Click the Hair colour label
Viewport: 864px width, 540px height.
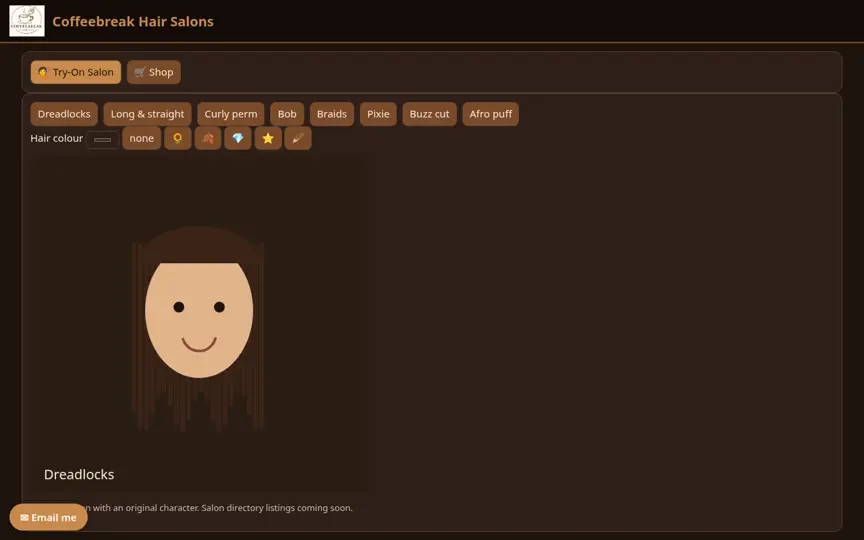pos(56,138)
